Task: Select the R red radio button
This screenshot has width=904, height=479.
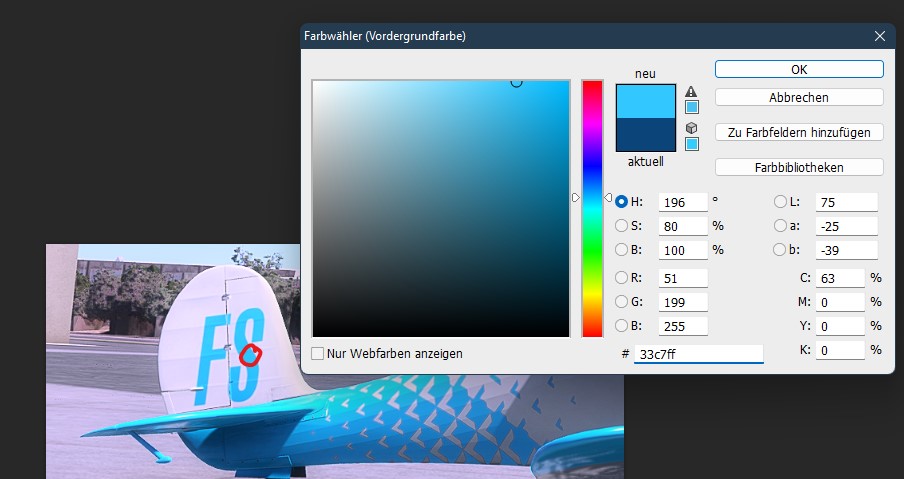Action: 621,278
